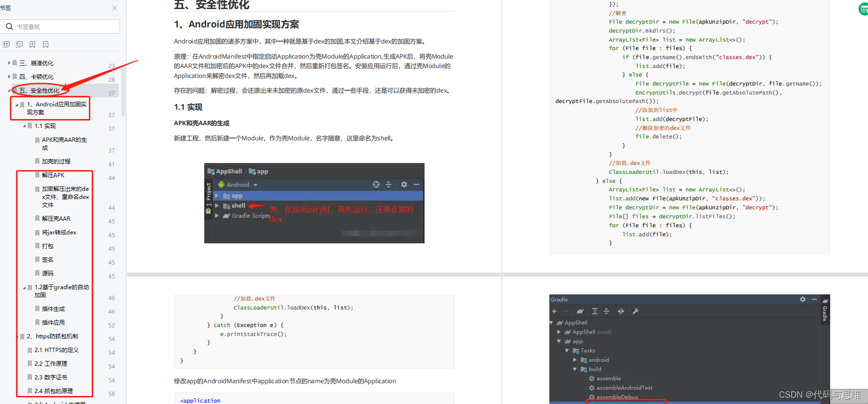Click the 1.1 实现 heading on the page
This screenshot has width=868, height=404.
coord(188,107)
